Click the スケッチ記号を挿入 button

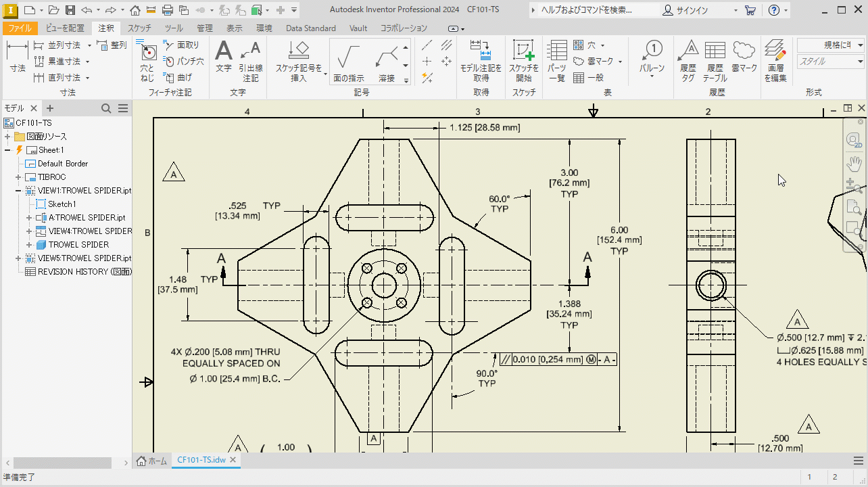coord(298,62)
